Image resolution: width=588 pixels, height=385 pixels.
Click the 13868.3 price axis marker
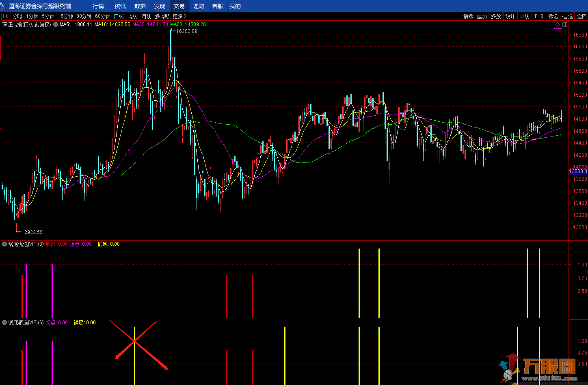click(x=578, y=171)
